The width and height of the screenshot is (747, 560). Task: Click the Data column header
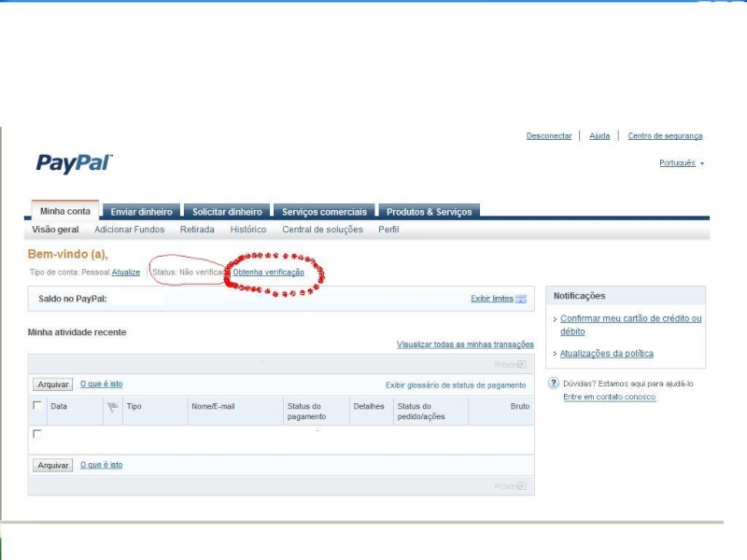pyautogui.click(x=59, y=406)
